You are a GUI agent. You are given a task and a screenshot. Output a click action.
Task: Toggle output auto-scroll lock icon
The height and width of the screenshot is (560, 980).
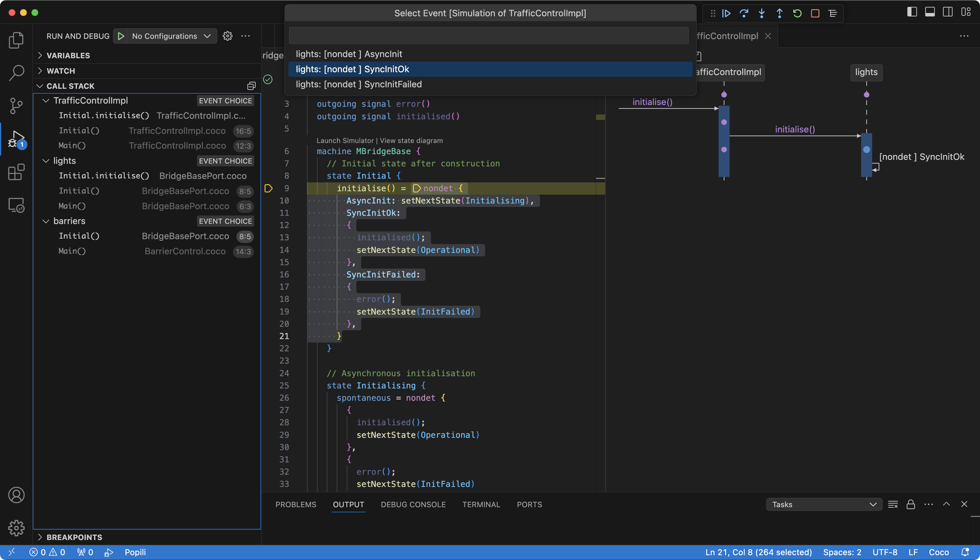[911, 505]
